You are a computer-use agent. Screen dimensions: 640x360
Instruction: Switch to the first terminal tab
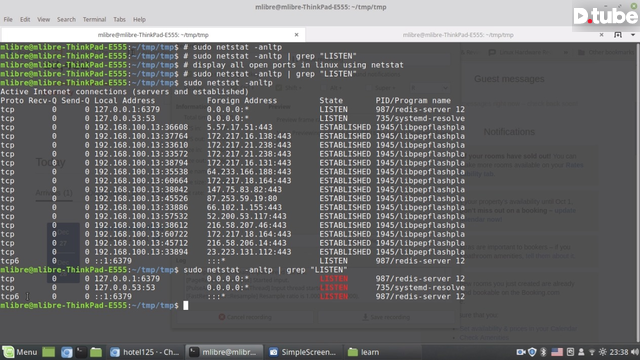point(153,35)
